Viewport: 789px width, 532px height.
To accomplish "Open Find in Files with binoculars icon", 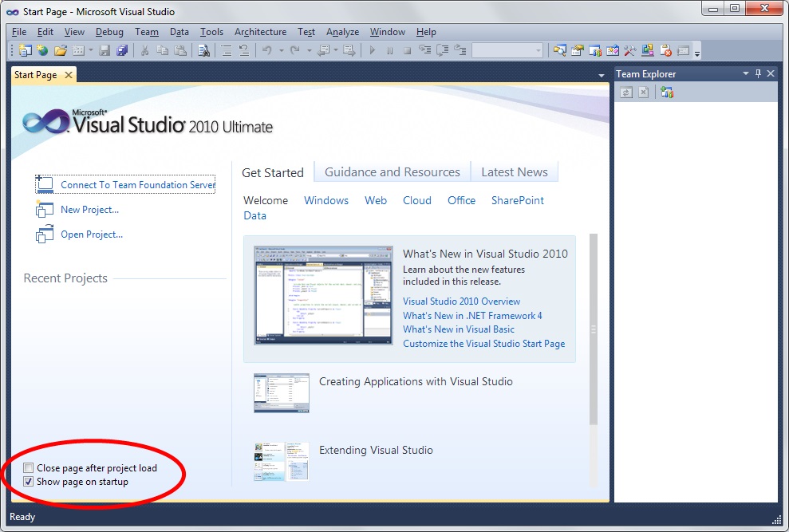I will tap(203, 50).
